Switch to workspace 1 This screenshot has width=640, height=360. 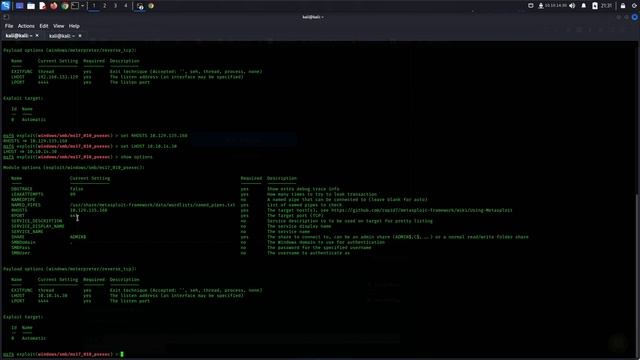click(94, 6)
